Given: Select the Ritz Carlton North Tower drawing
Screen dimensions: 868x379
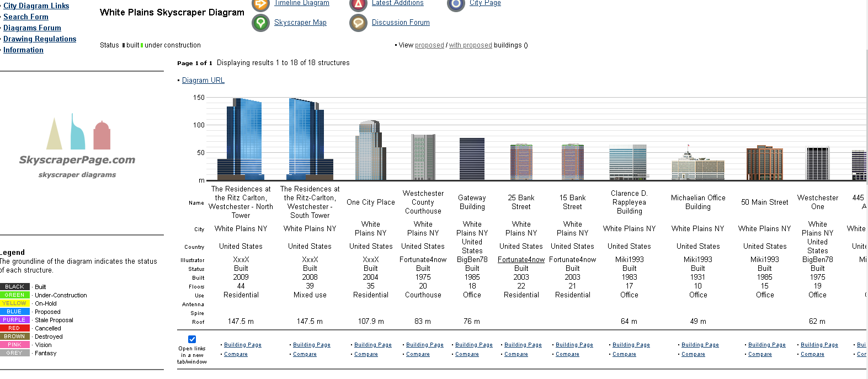Looking at the screenshot, I should [241, 139].
